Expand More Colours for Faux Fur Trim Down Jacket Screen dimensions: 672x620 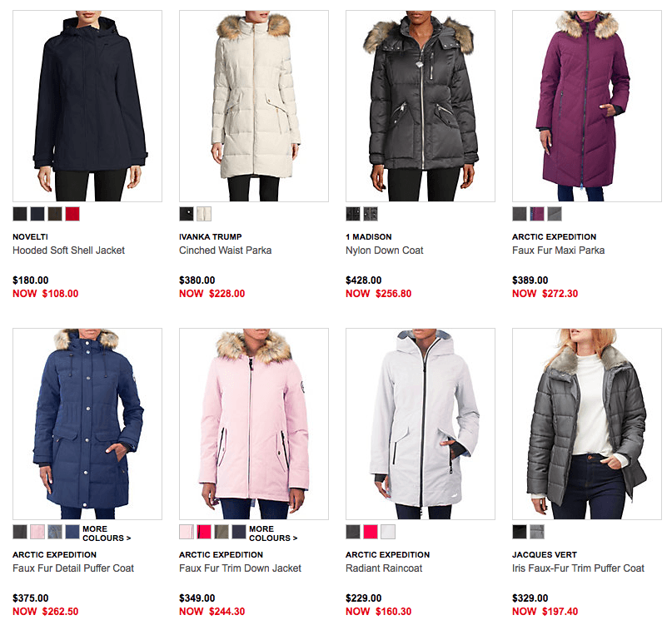273,533
